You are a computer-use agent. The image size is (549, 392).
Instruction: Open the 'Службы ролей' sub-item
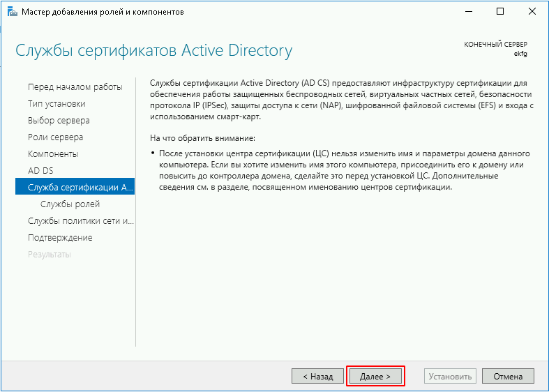click(70, 204)
